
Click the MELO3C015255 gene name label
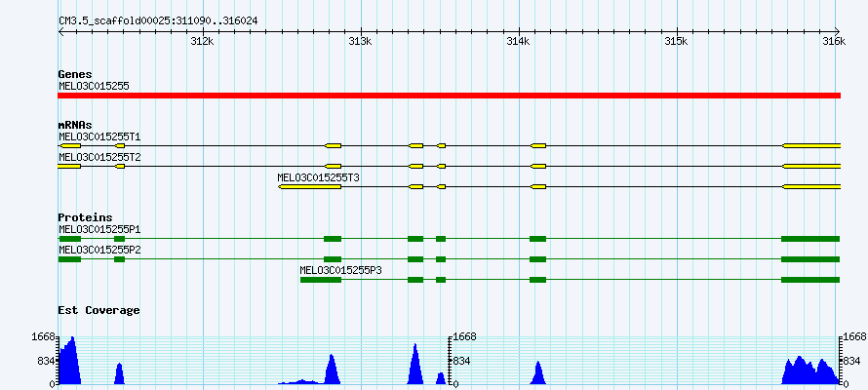94,86
